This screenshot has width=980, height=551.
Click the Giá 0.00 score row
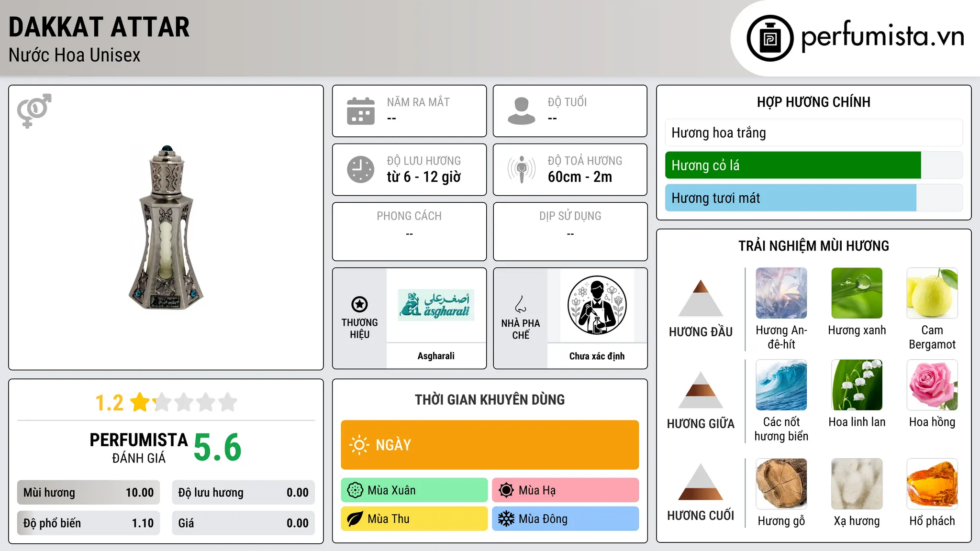[243, 523]
